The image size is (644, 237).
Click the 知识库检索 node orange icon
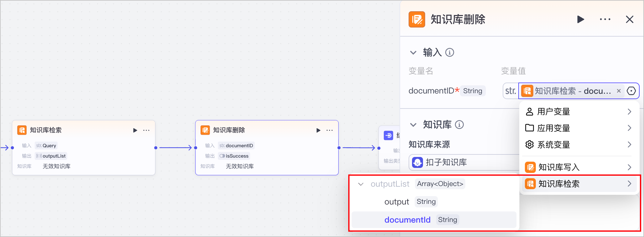(x=22, y=130)
